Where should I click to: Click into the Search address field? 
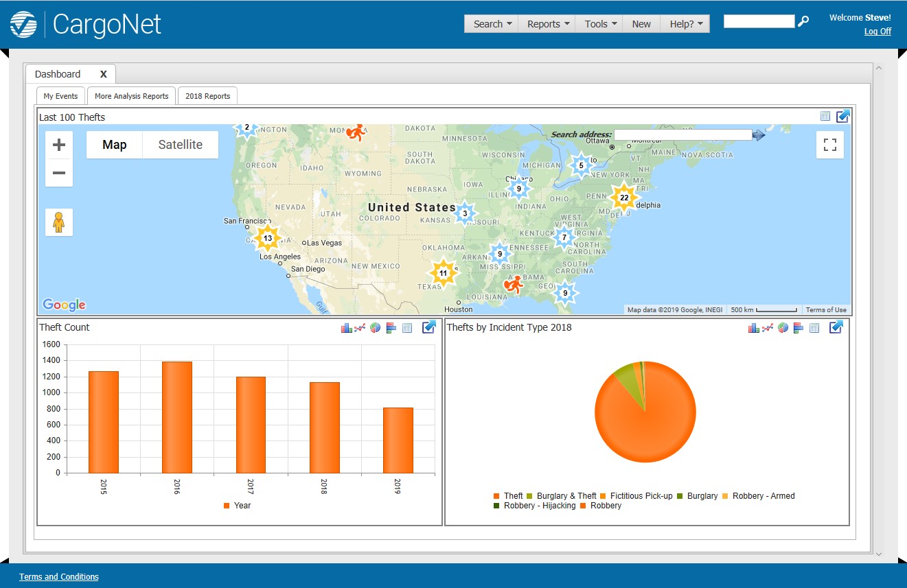click(x=682, y=135)
